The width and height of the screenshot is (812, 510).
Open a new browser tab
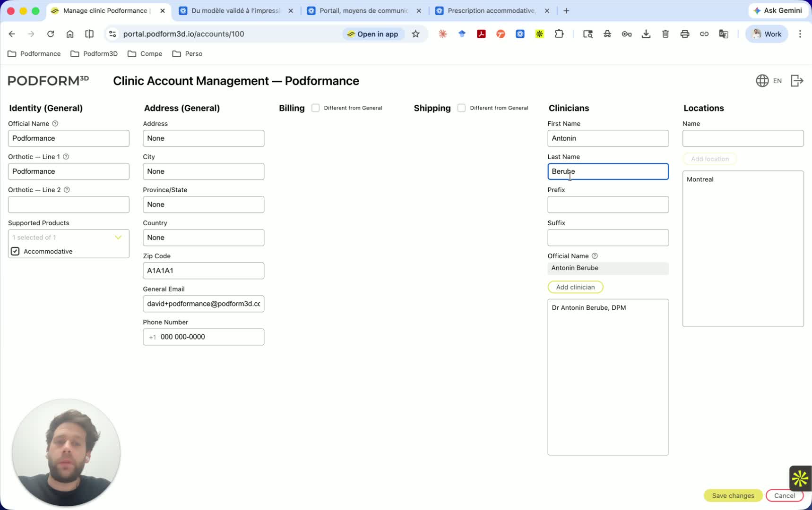[566, 11]
